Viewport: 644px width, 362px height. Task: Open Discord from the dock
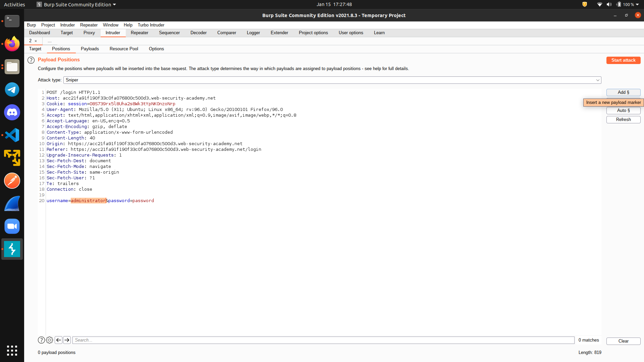tap(12, 112)
